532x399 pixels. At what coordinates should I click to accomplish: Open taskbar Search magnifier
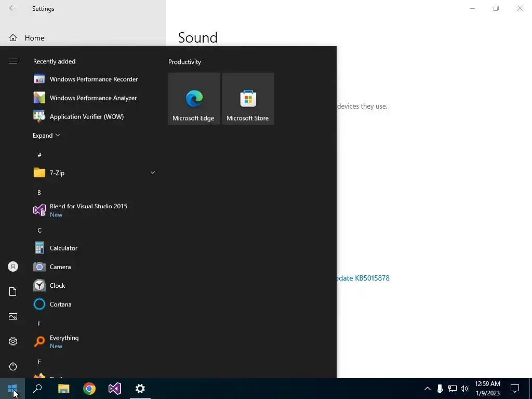pos(37,389)
